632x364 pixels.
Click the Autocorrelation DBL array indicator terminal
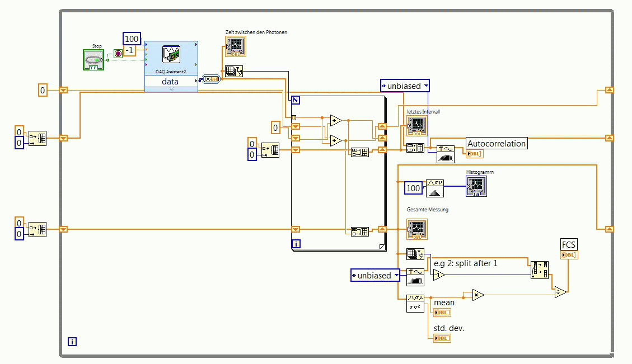tap(475, 153)
